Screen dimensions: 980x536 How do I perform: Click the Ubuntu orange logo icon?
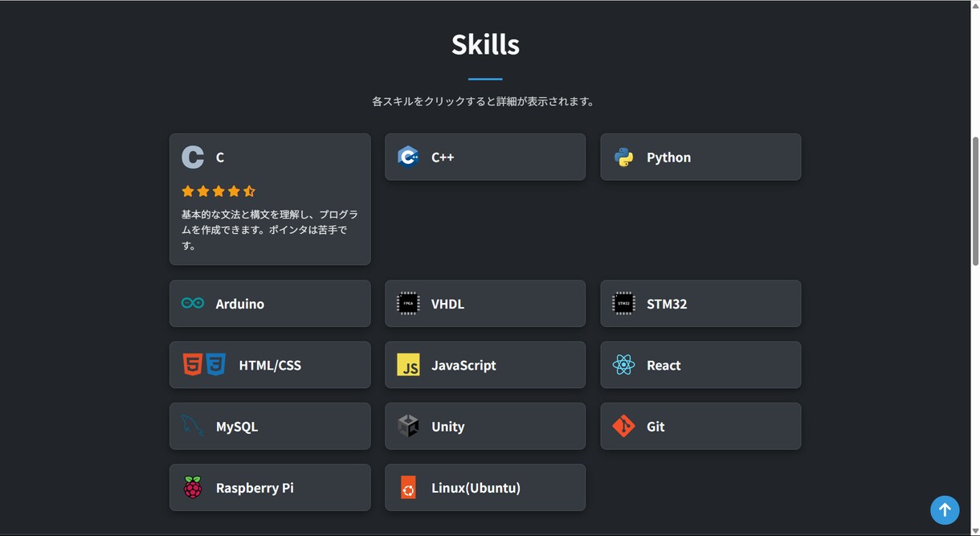[x=408, y=487]
